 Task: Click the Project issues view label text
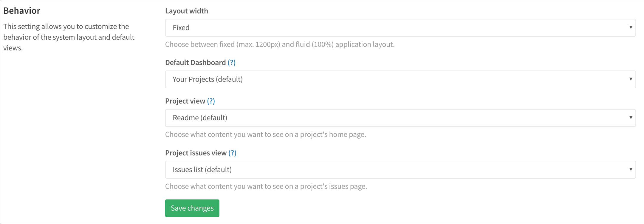(196, 153)
